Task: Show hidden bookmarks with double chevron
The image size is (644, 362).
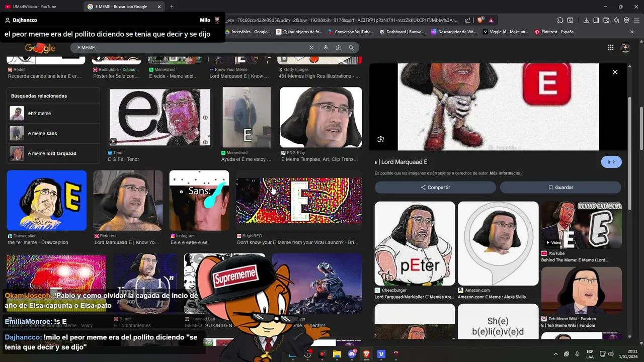Action: point(632,32)
